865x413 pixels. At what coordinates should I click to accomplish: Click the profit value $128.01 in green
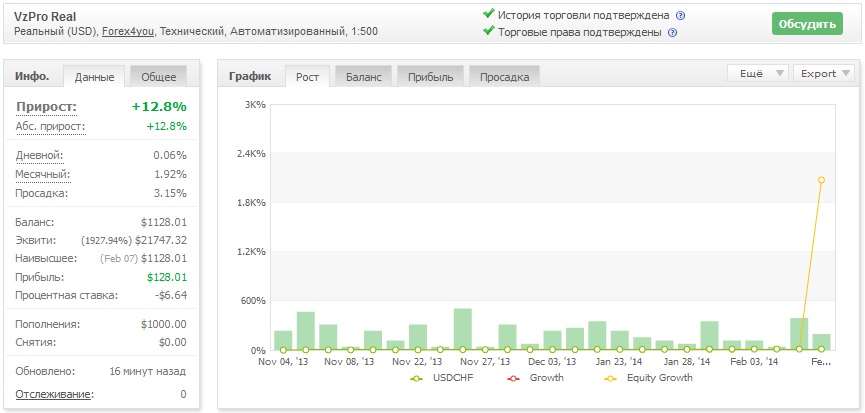[167, 277]
